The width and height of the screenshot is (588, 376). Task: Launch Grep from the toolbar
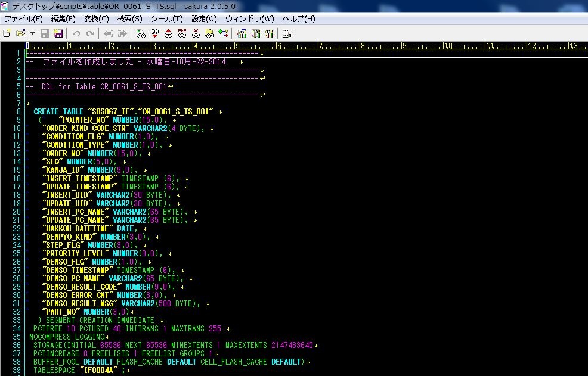210,33
